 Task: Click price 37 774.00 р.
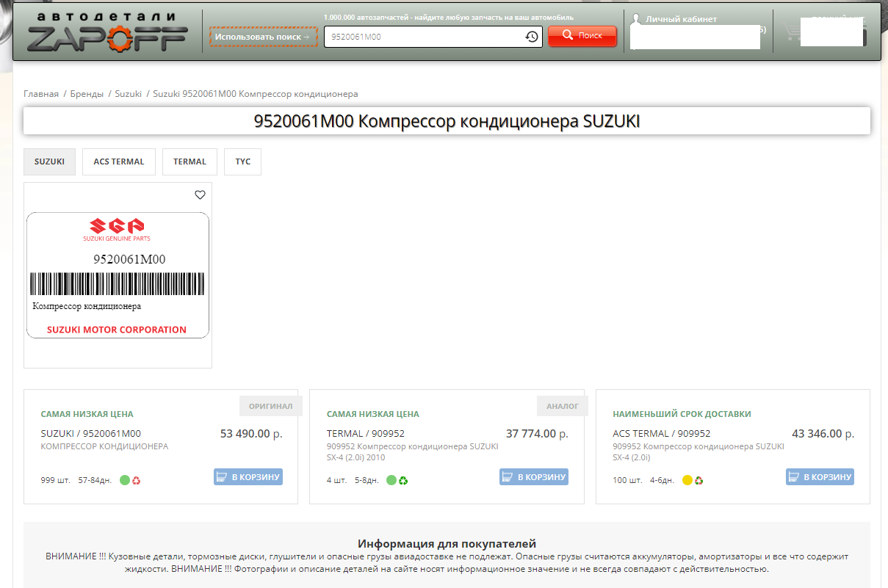point(537,434)
